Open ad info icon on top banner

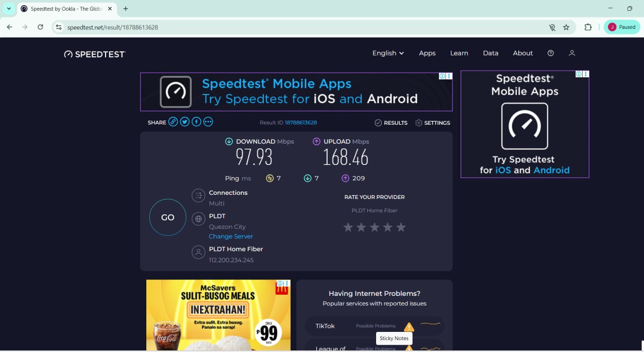(442, 76)
